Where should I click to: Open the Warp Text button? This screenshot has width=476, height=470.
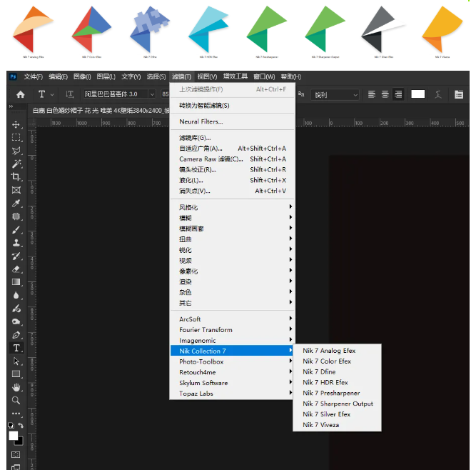pyautogui.click(x=437, y=94)
